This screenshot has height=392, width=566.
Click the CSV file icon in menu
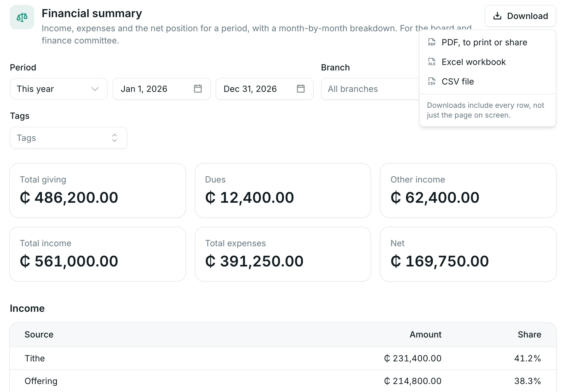432,81
